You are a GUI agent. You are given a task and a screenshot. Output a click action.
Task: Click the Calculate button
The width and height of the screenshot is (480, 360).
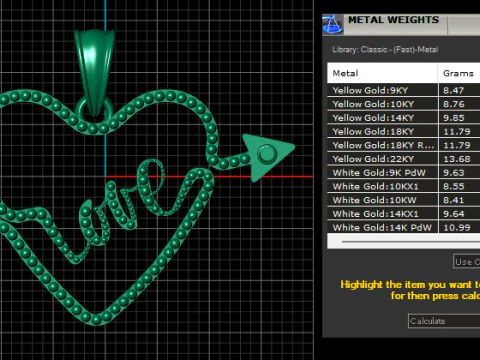pos(444,321)
